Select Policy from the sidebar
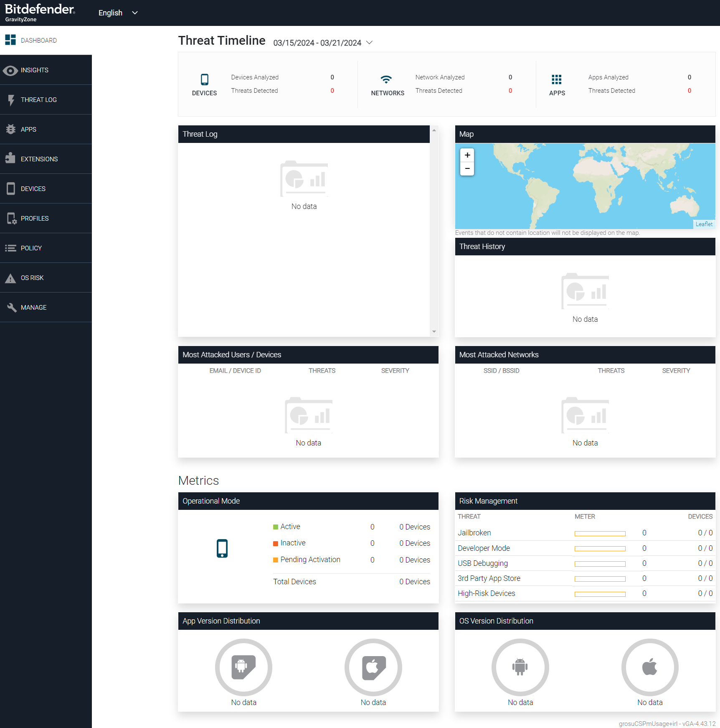Viewport: 720px width, 728px height. (31, 248)
